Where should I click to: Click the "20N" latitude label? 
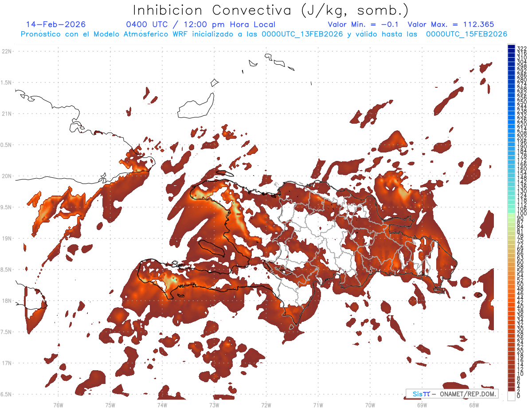[7, 176]
